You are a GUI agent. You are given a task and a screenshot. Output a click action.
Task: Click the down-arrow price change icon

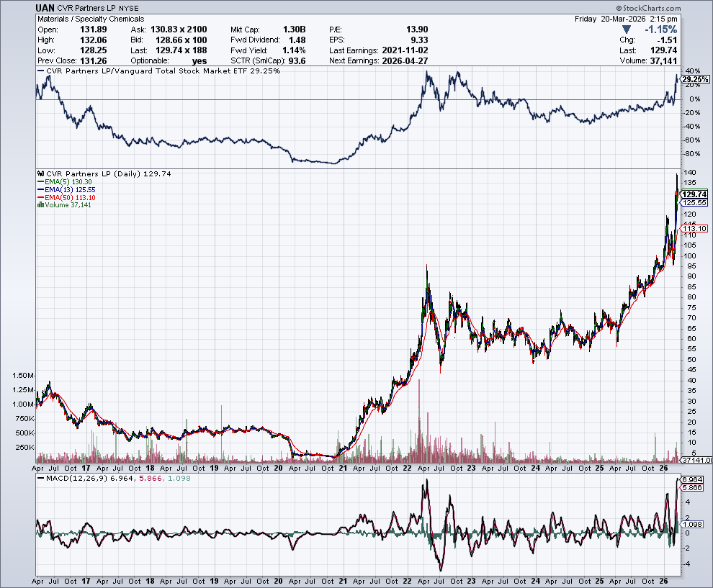point(626,30)
